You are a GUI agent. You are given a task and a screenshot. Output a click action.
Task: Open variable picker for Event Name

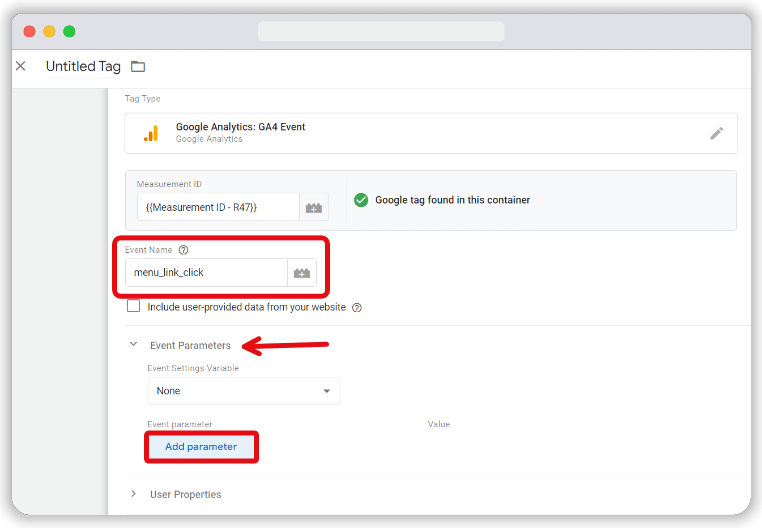(x=302, y=273)
